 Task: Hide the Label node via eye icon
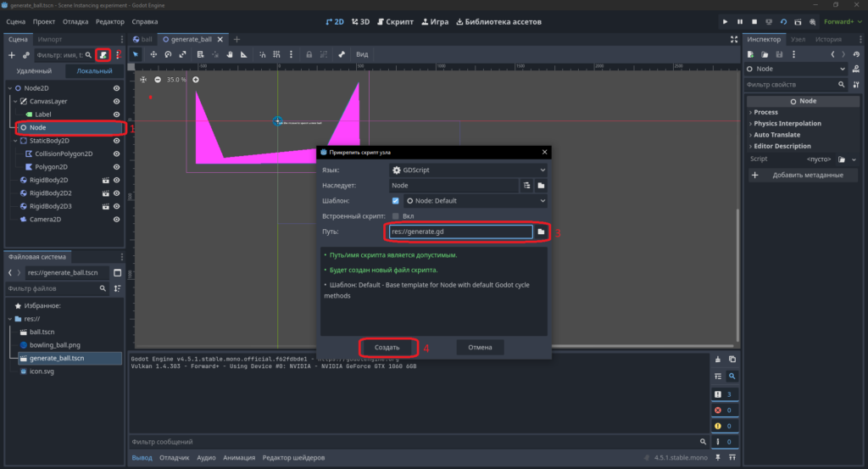point(116,114)
